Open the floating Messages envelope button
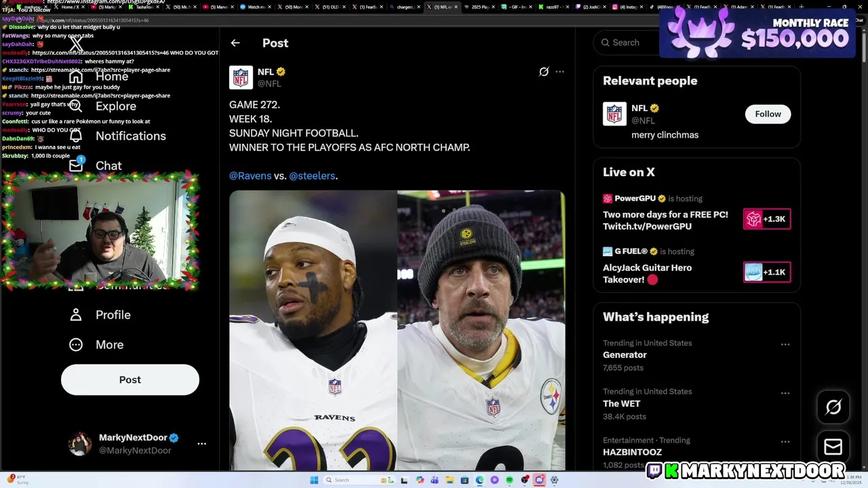The image size is (868, 488). [833, 447]
